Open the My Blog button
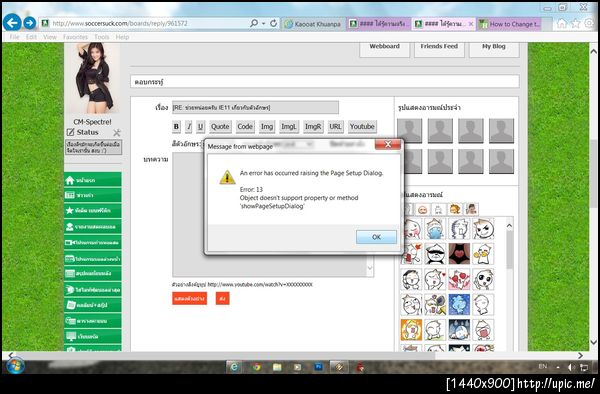The height and width of the screenshot is (394, 600). (494, 49)
